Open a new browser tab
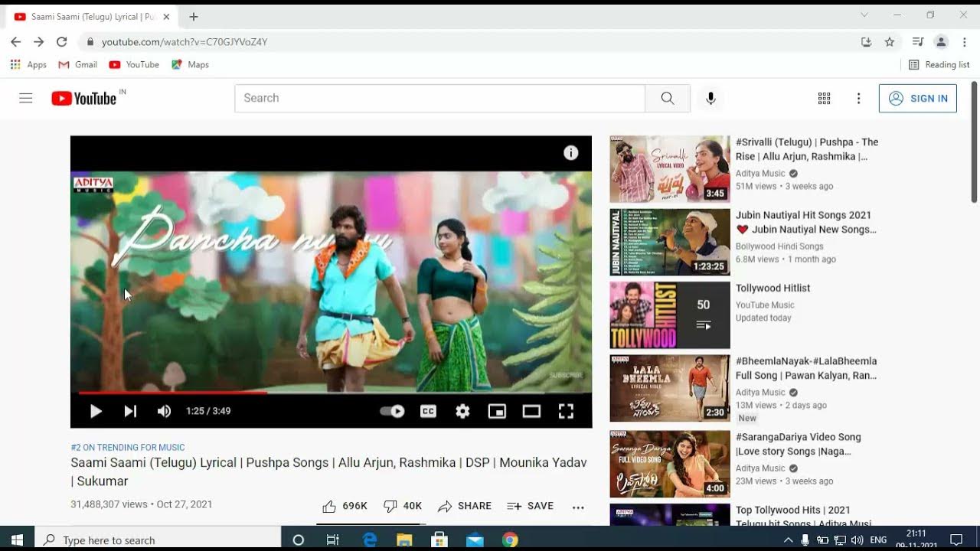This screenshot has width=980, height=551. coord(194,16)
